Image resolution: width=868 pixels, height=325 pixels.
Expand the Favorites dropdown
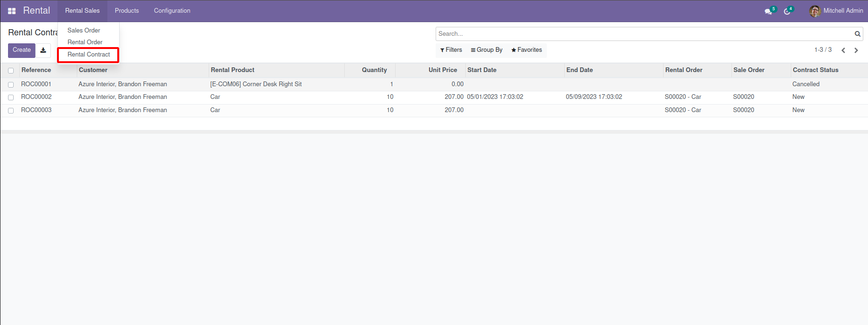point(527,50)
